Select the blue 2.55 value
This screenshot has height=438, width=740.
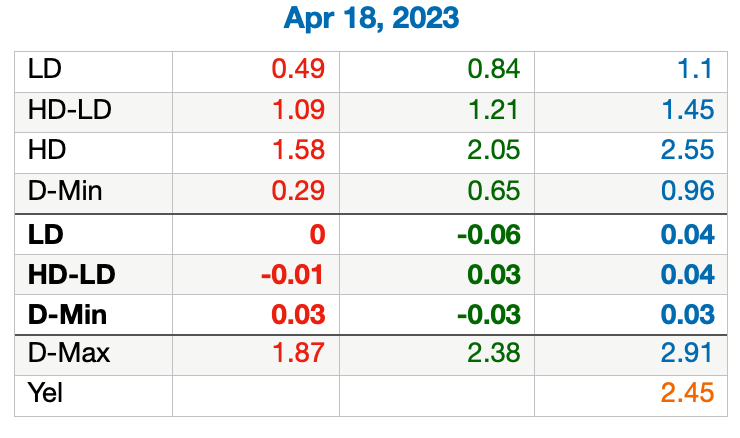click(687, 150)
